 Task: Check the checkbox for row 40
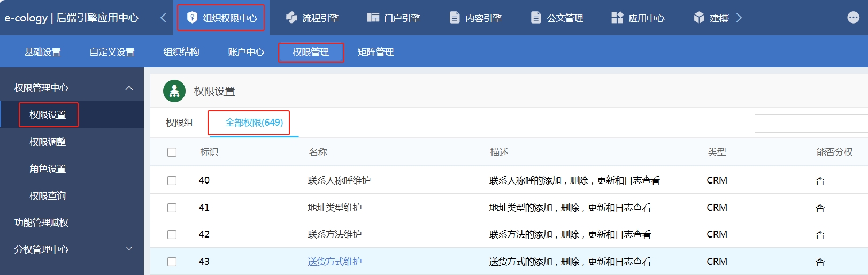point(172,180)
